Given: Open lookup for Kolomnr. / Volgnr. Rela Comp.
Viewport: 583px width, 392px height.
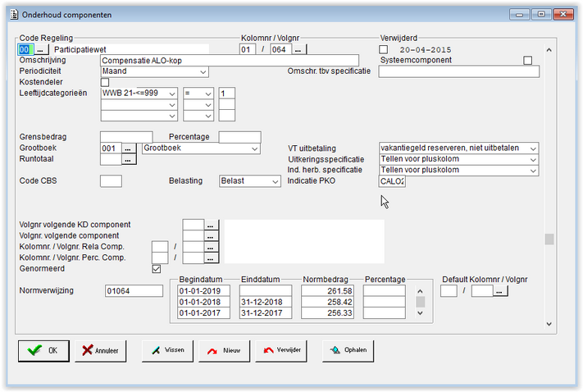Looking at the screenshot, I should click(211, 247).
